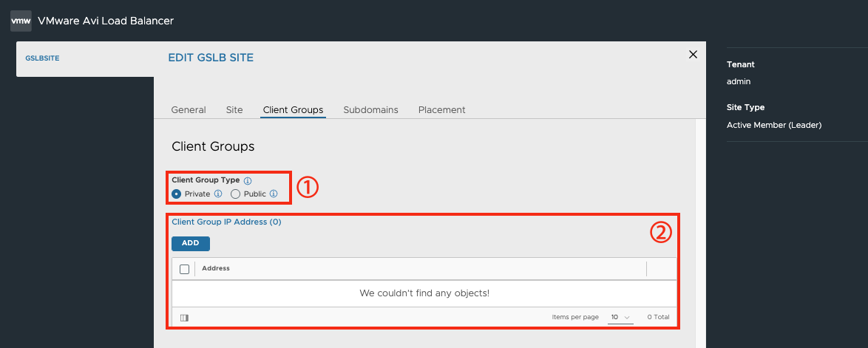Open column selector icon in table footer
This screenshot has width=868, height=348.
tap(185, 318)
